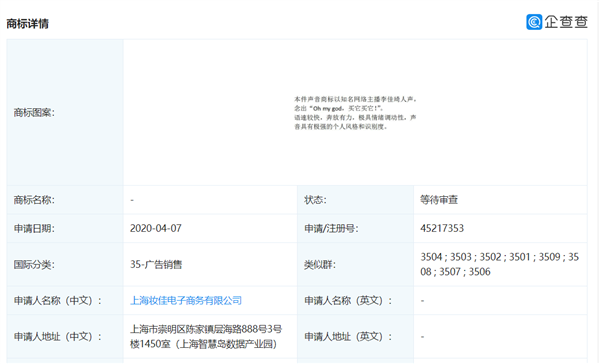The width and height of the screenshot is (600, 364).
Task: Select application date 2020-04-07
Action: click(x=156, y=229)
